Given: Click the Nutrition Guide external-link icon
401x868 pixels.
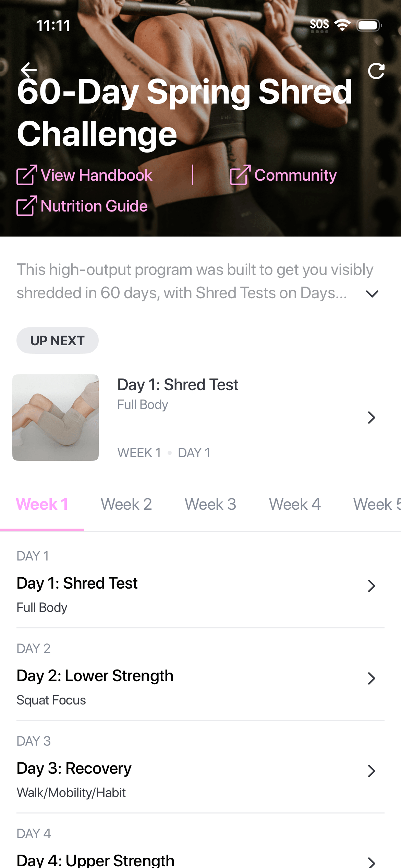Looking at the screenshot, I should 26,206.
